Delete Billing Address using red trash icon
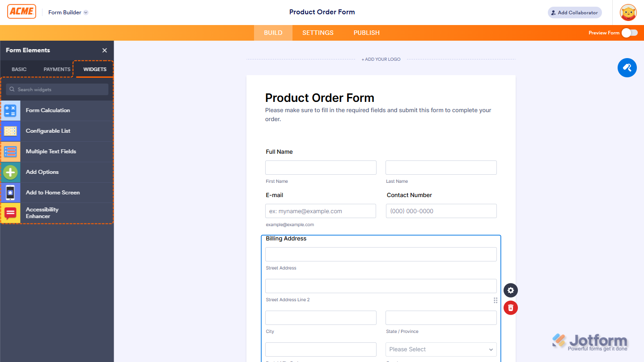 click(x=510, y=307)
